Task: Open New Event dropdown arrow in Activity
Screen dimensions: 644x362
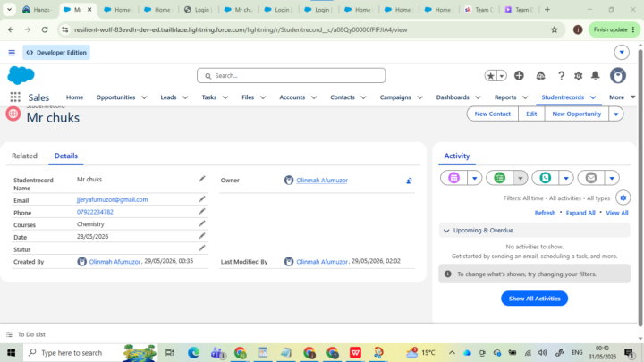Action: [474, 178]
